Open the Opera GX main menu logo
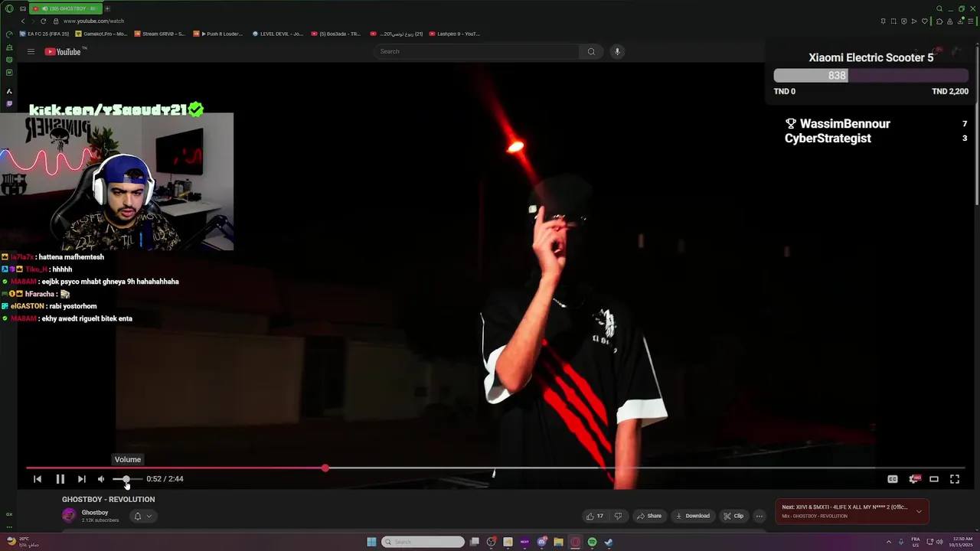The width and height of the screenshot is (980, 551). point(9,8)
